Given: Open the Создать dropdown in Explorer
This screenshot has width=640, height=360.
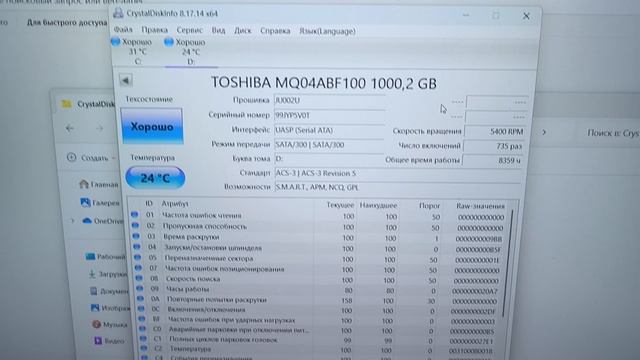Looking at the screenshot, I should pyautogui.click(x=91, y=158).
